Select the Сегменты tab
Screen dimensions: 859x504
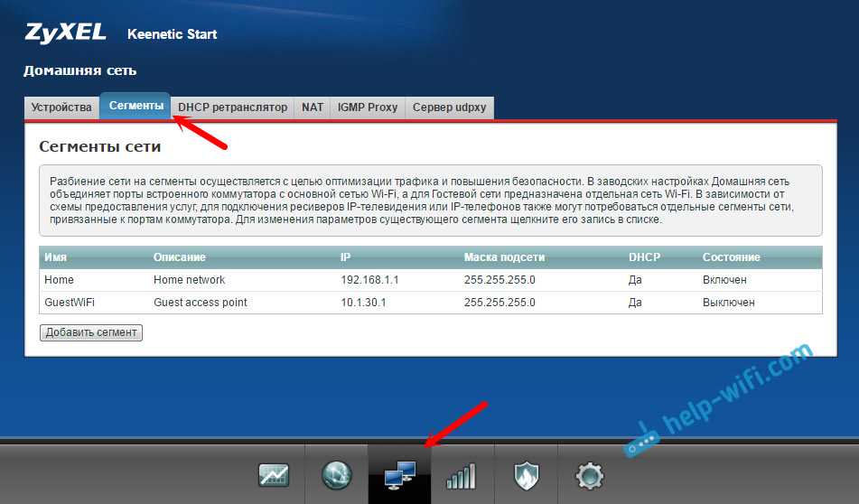pos(135,106)
